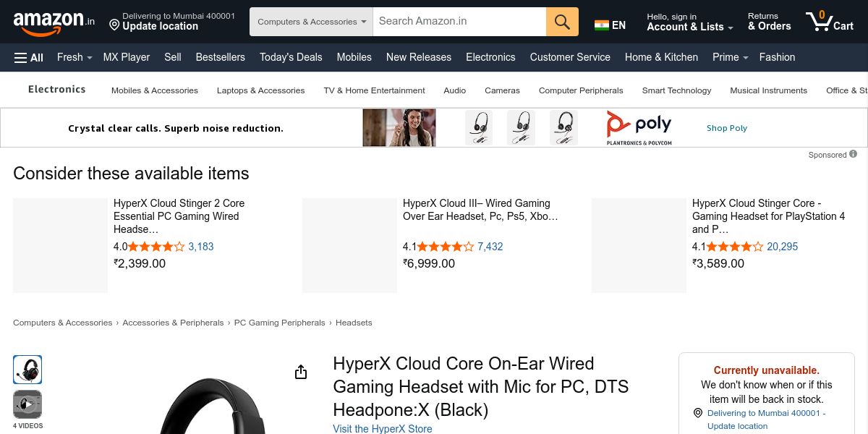
Task: Click the orange search magnifier button
Action: [x=562, y=22]
